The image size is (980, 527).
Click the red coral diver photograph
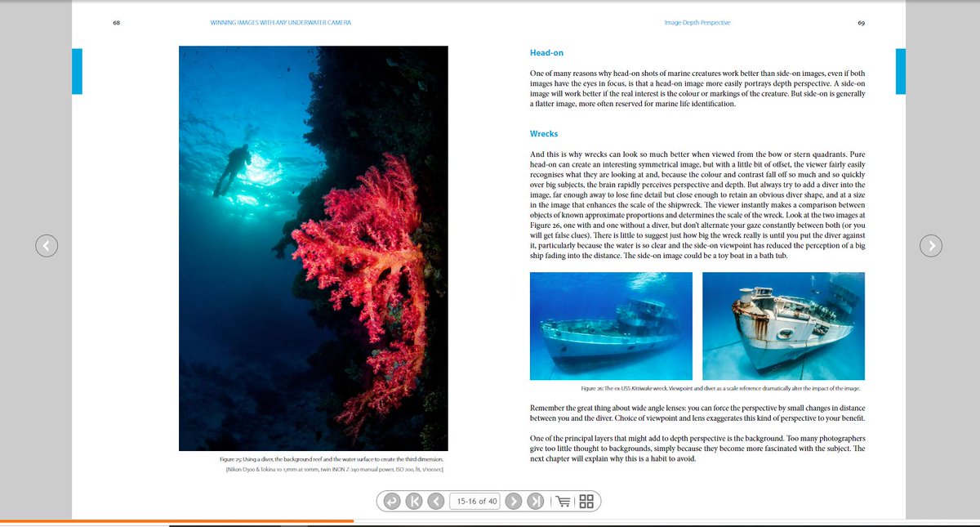(x=314, y=248)
